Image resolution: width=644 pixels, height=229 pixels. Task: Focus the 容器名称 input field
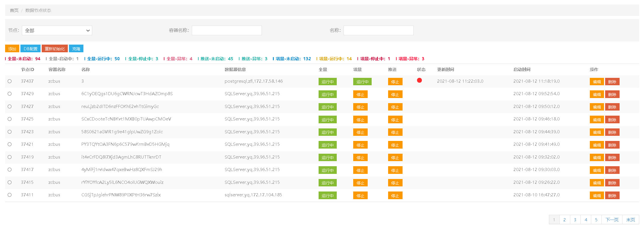(227, 30)
